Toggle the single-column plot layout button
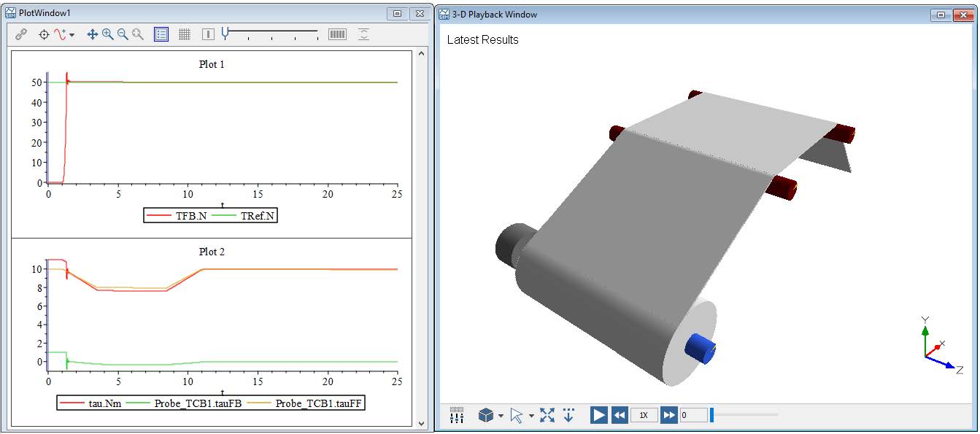 [x=208, y=34]
